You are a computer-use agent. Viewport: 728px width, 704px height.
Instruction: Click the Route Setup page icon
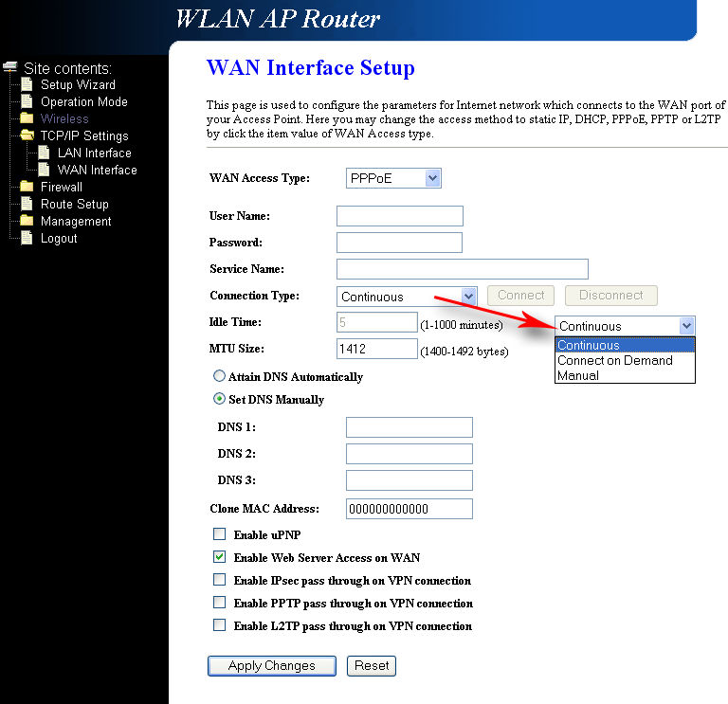coord(27,204)
